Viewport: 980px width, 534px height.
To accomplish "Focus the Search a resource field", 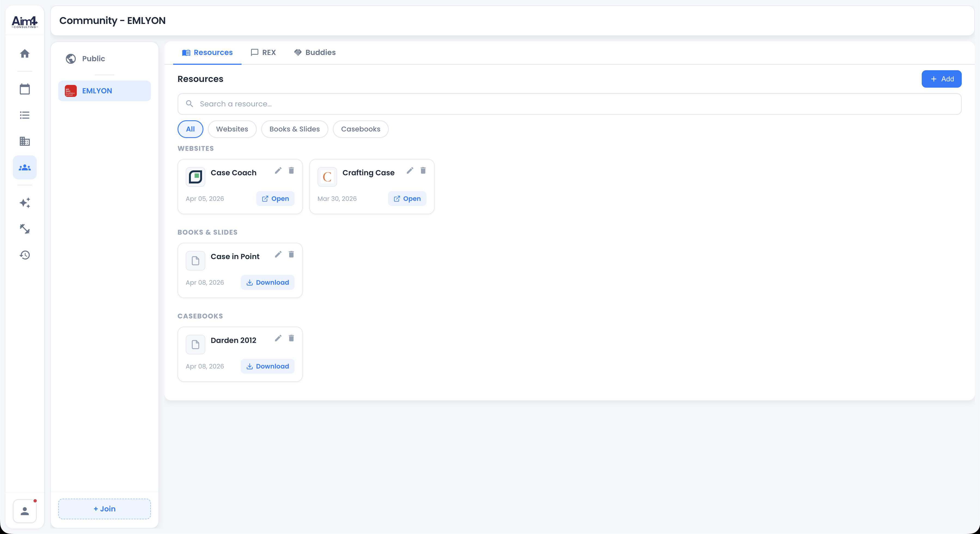I will (x=569, y=104).
